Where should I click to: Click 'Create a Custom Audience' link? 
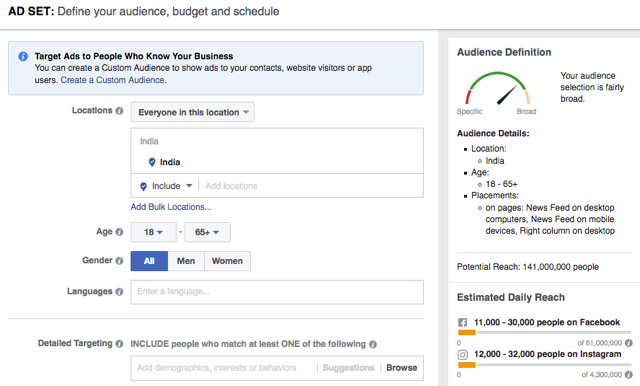[113, 80]
